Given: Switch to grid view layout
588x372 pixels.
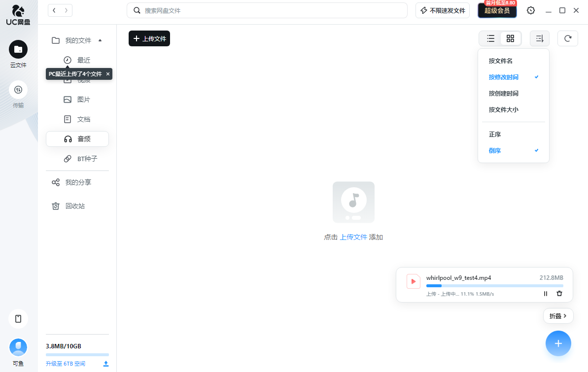Looking at the screenshot, I should coord(511,38).
